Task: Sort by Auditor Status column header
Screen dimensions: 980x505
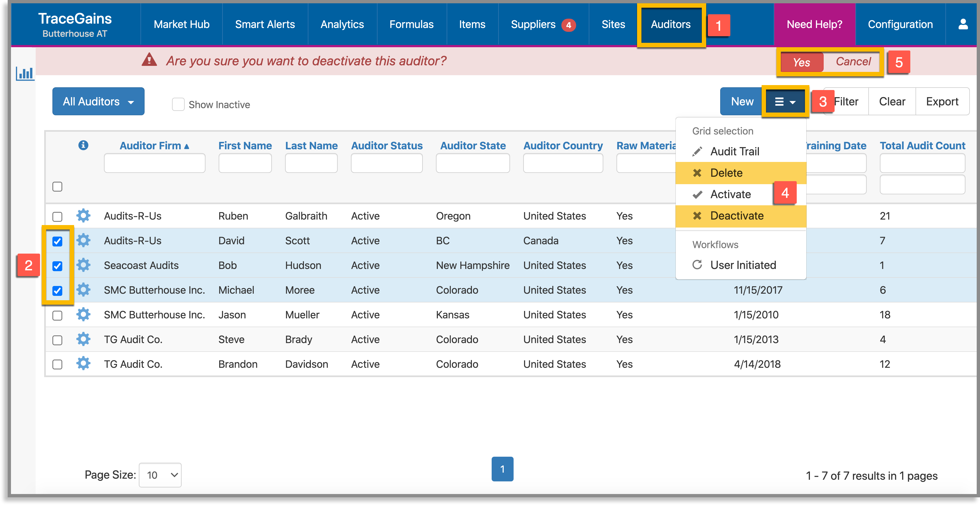Action: (387, 145)
